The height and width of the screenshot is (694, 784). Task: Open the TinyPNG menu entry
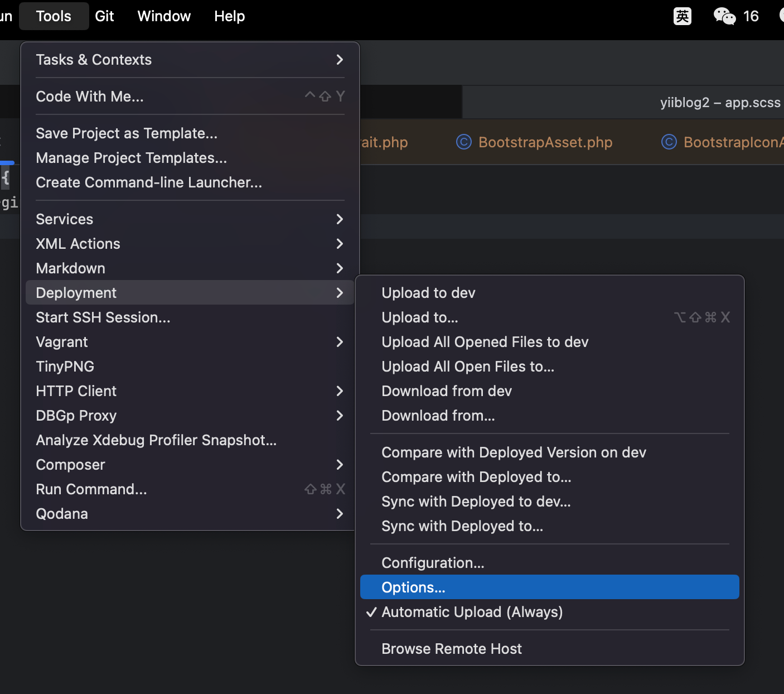coord(65,367)
